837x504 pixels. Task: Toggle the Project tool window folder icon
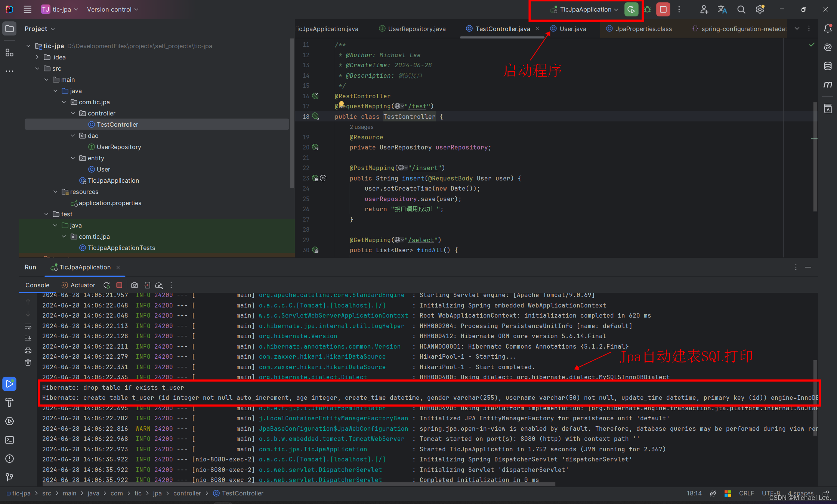click(x=10, y=29)
